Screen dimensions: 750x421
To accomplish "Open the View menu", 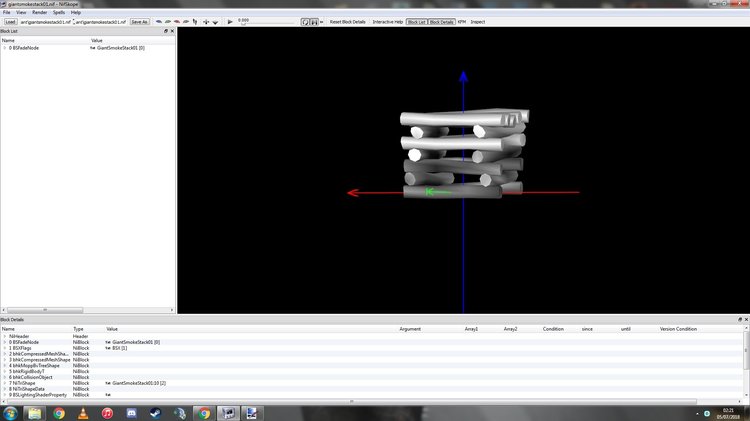I will click(21, 12).
